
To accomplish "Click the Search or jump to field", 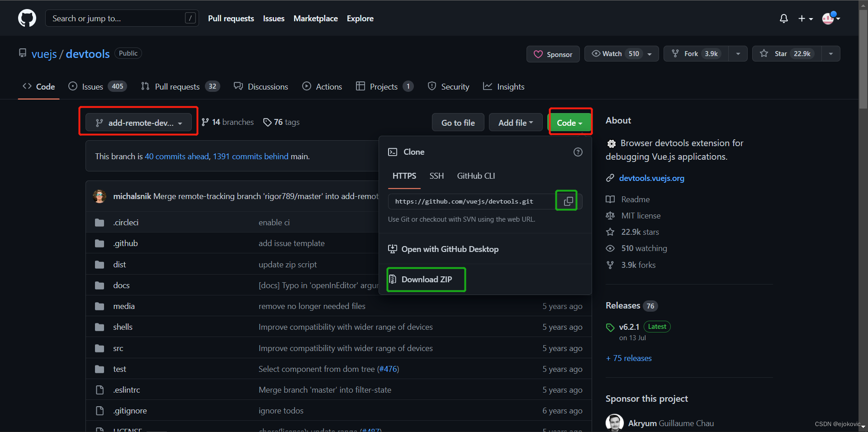I will click(x=122, y=18).
